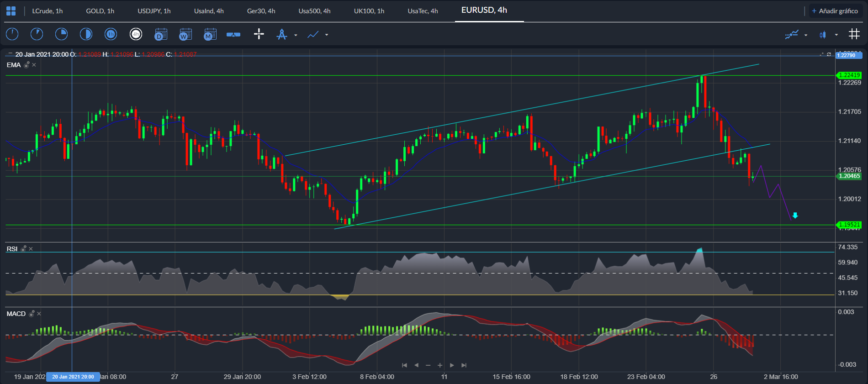Click the 1.19521 green price level label
This screenshot has height=384, width=868.
pos(849,225)
